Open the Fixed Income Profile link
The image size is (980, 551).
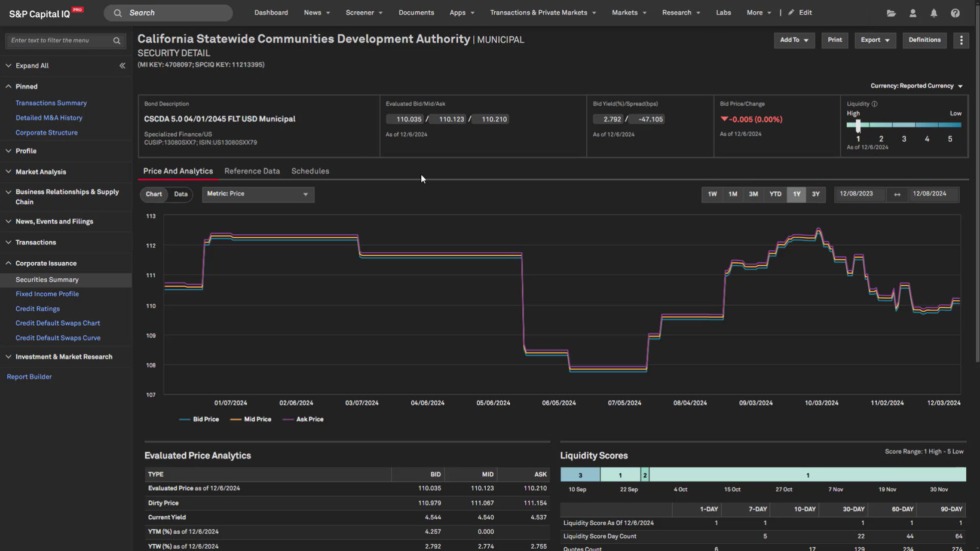(47, 294)
